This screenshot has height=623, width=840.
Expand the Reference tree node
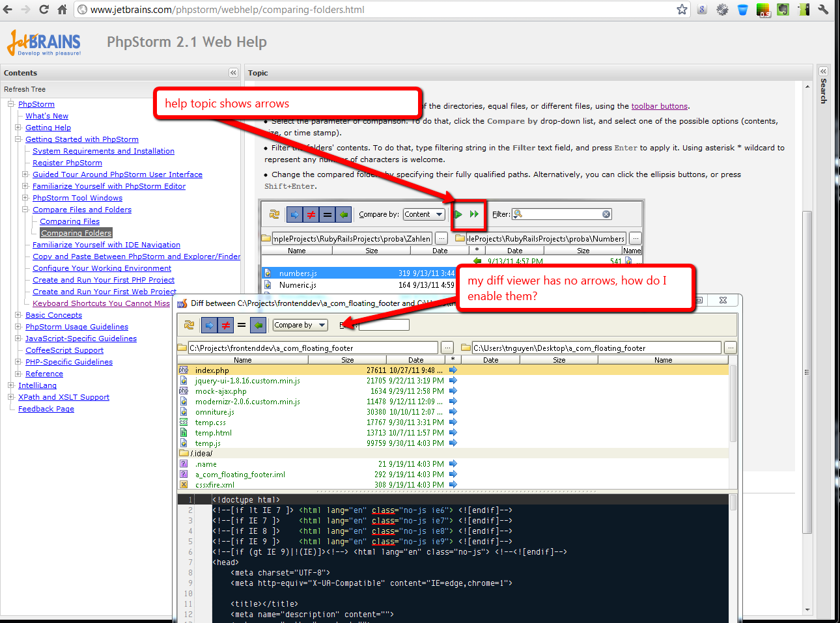(x=18, y=374)
